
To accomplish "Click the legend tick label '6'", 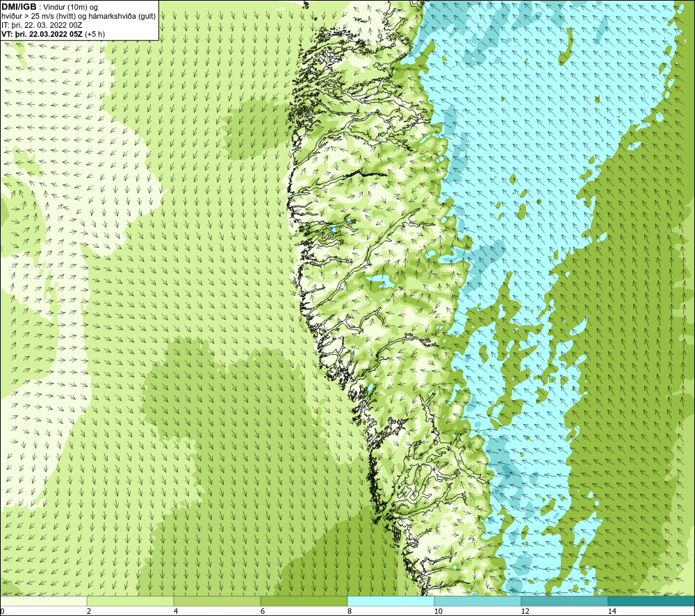I will click(263, 611).
